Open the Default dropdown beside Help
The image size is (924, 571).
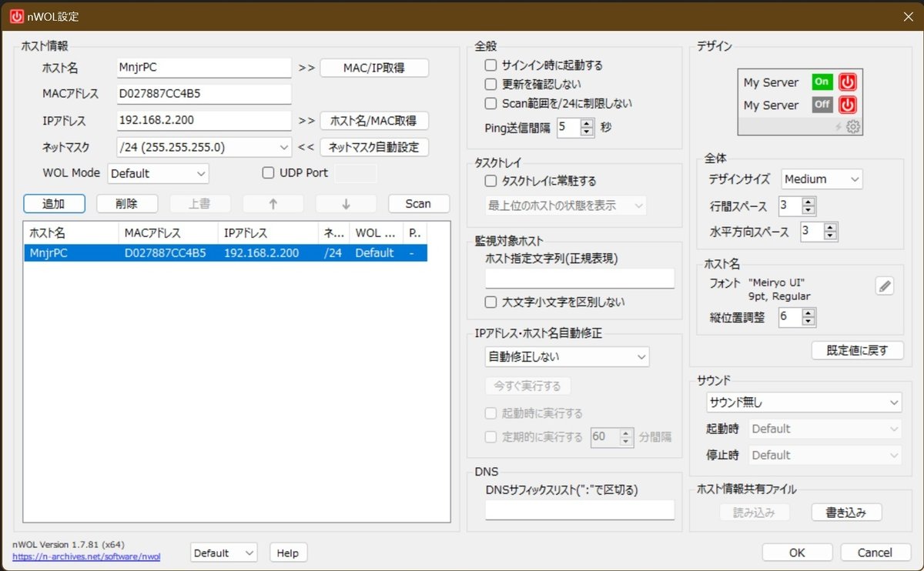pos(224,553)
